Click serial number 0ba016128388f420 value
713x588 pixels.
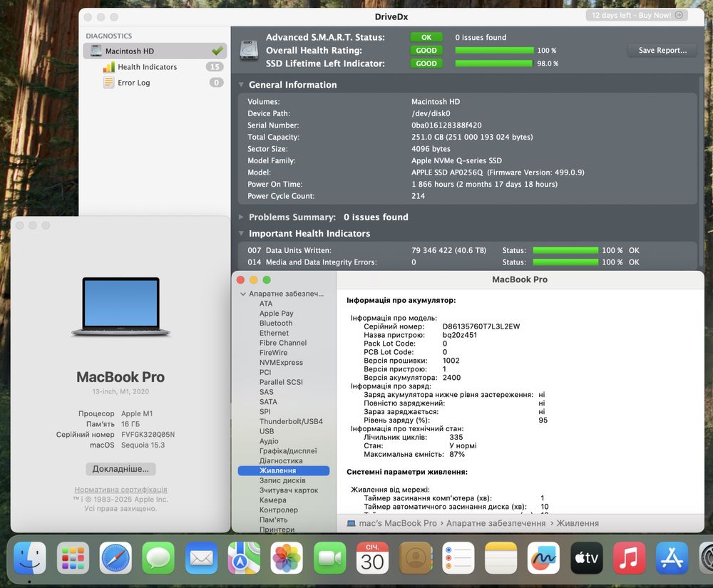(446, 125)
